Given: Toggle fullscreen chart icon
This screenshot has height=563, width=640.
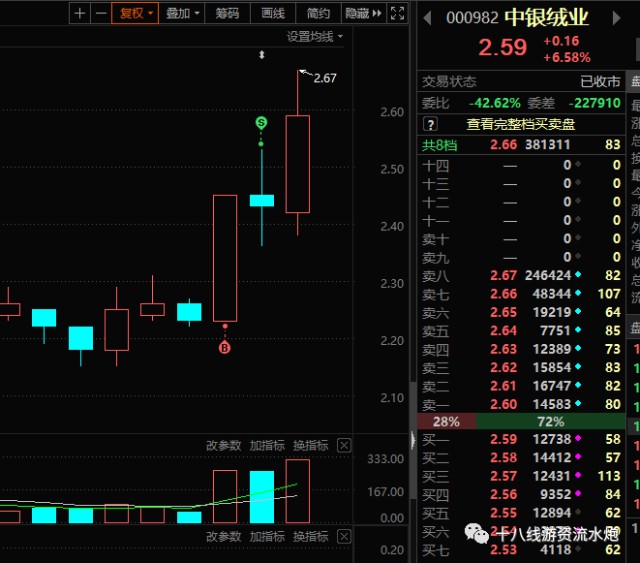Looking at the screenshot, I should click(x=397, y=13).
